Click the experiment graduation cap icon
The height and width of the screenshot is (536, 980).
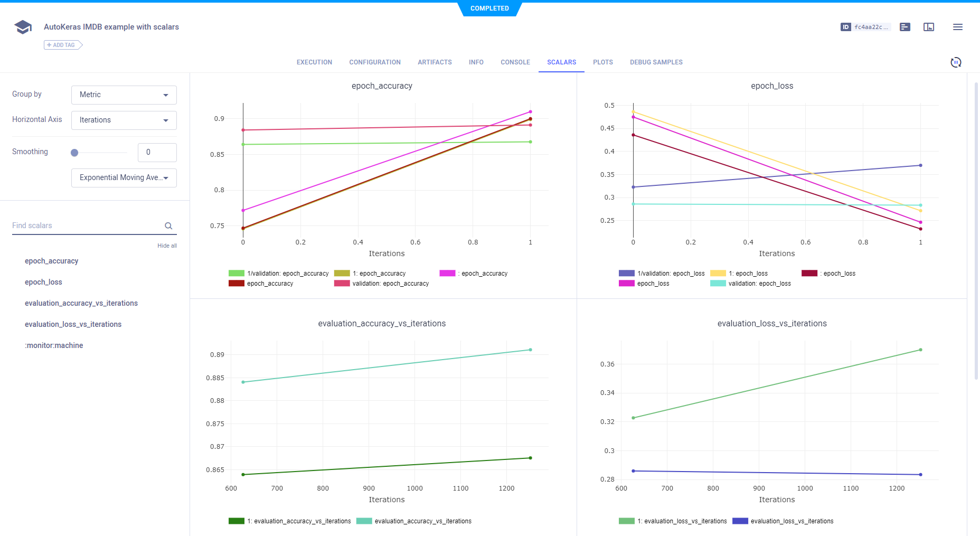coord(23,27)
